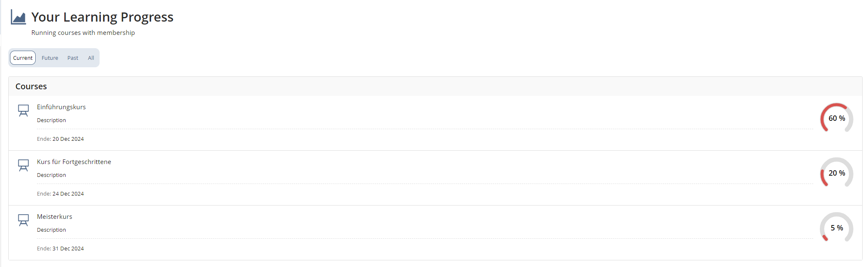Click the Kurs für Fortgeschrittene course icon
The image size is (868, 267).
(x=23, y=165)
